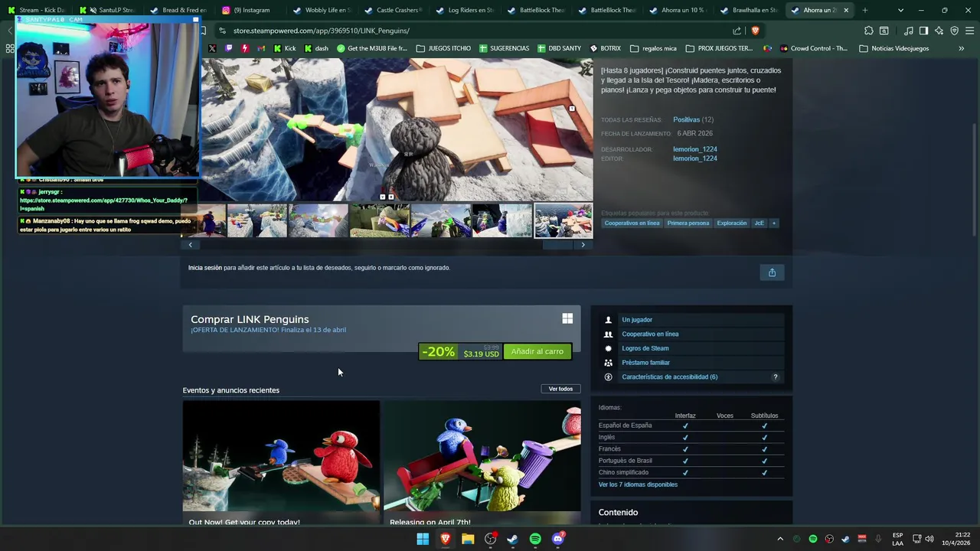Click the Exploración tag
980x551 pixels.
click(x=732, y=223)
